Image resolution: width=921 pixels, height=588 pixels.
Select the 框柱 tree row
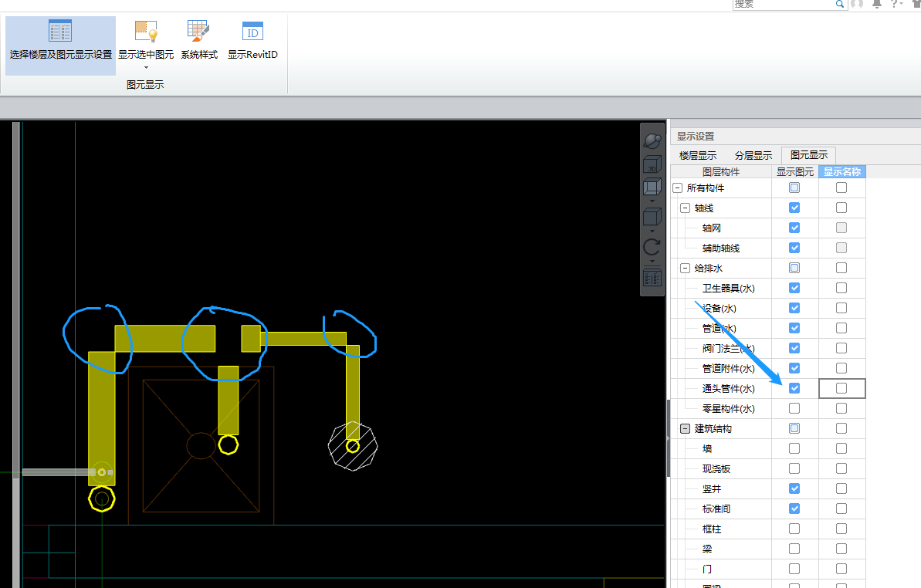711,529
